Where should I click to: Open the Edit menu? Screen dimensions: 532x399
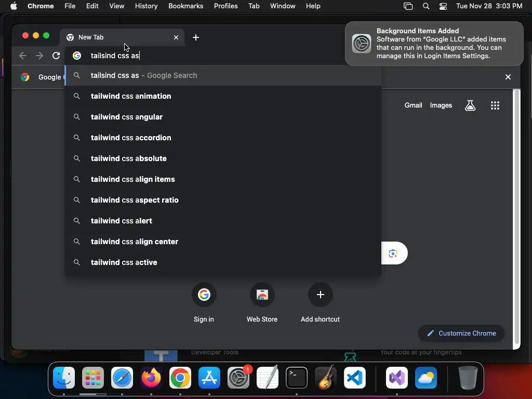coord(92,6)
